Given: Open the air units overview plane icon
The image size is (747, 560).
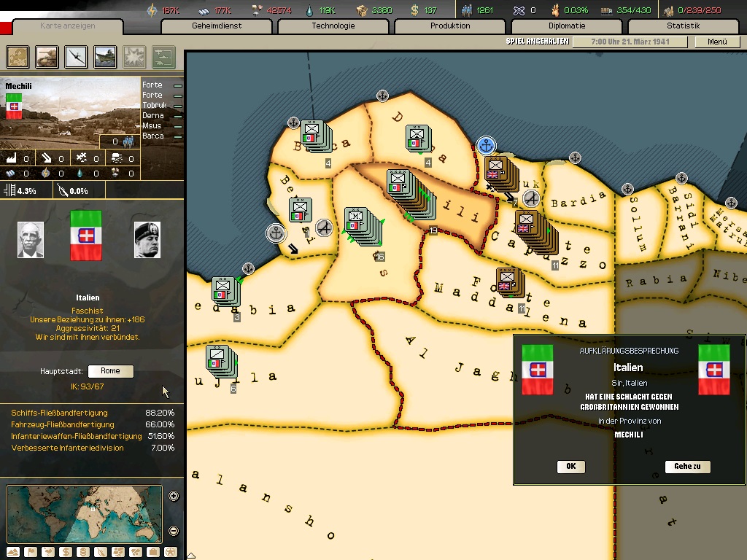Looking at the screenshot, I should 76,57.
